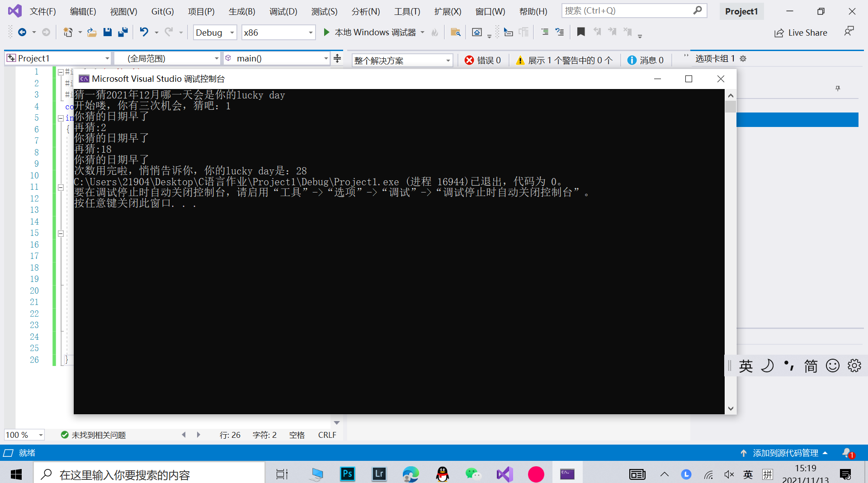Click the open file folder icon
Screen dimensions: 868x483
[x=92, y=32]
